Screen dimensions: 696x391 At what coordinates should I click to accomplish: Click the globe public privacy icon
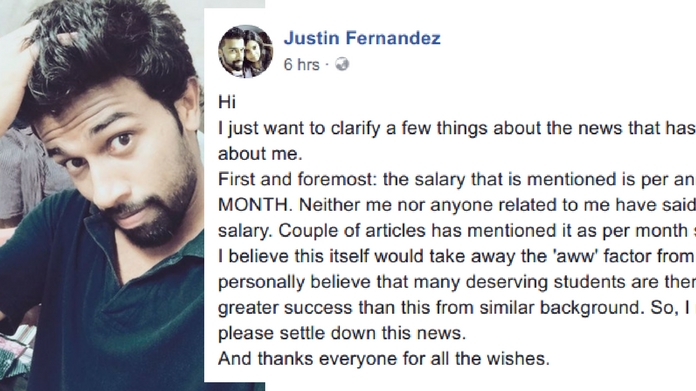coord(342,64)
